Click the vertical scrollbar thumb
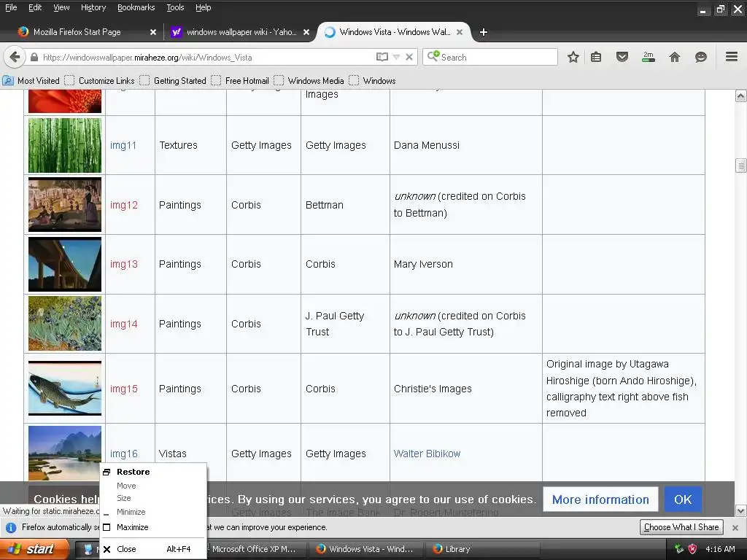 coord(740,166)
